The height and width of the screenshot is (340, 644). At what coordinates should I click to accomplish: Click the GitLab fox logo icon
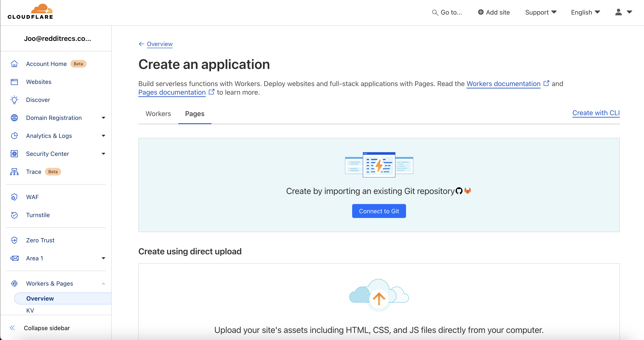click(468, 191)
